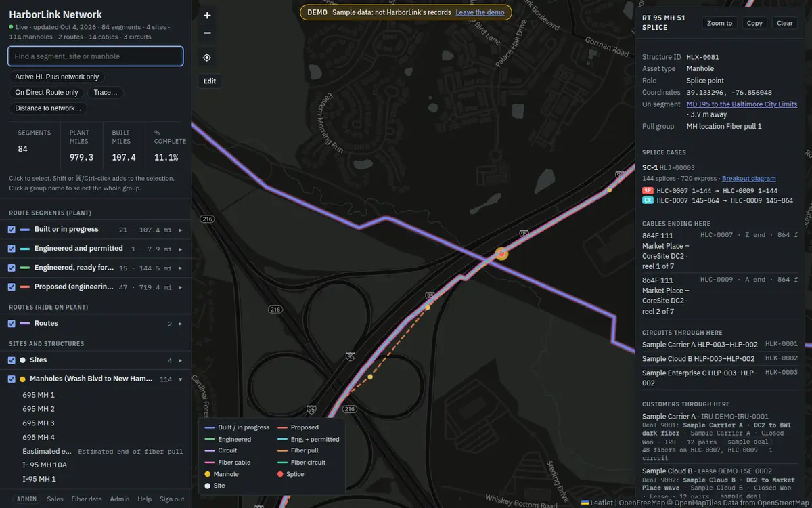This screenshot has height=508, width=812.
Task: Open the ADMIN role pill
Action: pyautogui.click(x=26, y=499)
